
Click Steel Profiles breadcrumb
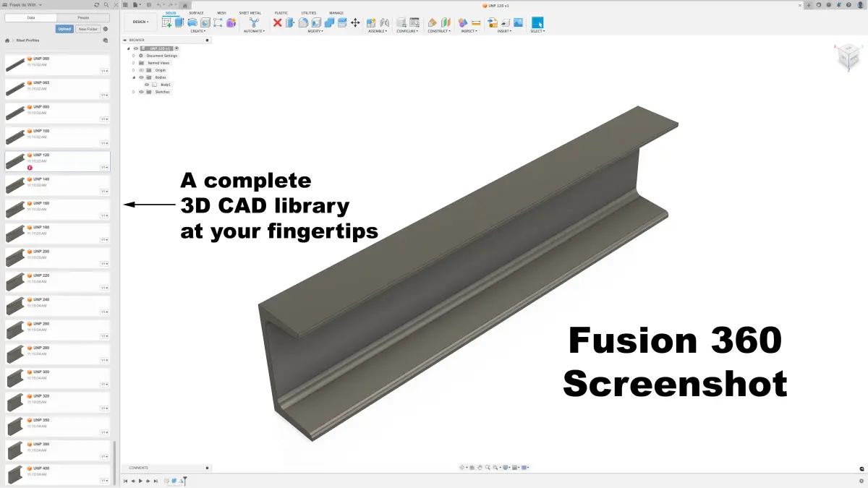point(27,40)
